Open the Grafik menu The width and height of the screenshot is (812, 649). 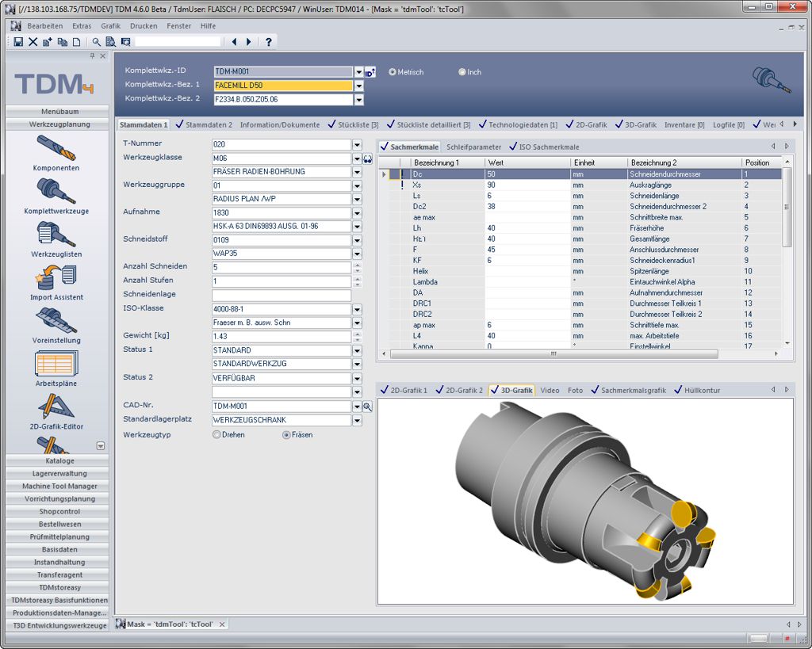coord(111,26)
